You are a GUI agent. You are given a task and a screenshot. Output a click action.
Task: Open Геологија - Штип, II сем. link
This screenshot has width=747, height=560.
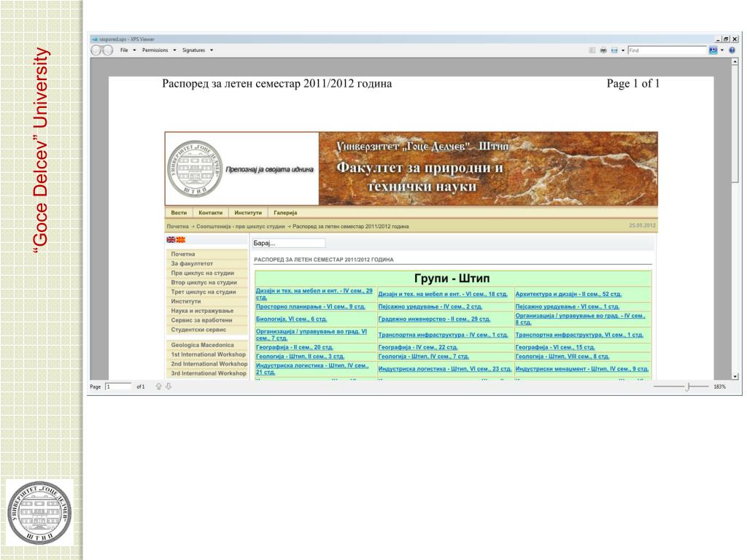(x=300, y=357)
